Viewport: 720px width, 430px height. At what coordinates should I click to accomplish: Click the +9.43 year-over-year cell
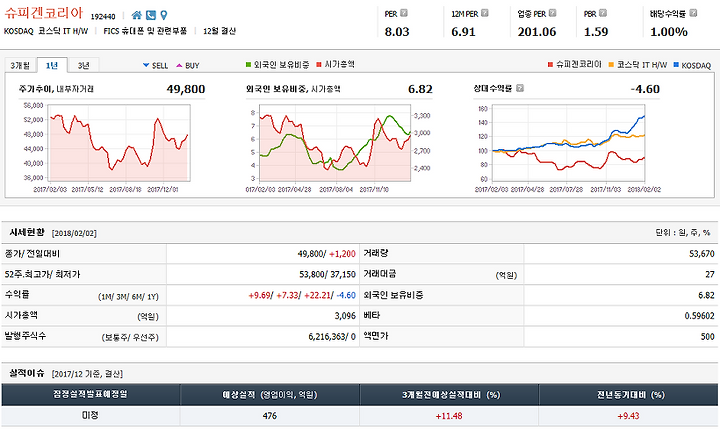point(628,416)
